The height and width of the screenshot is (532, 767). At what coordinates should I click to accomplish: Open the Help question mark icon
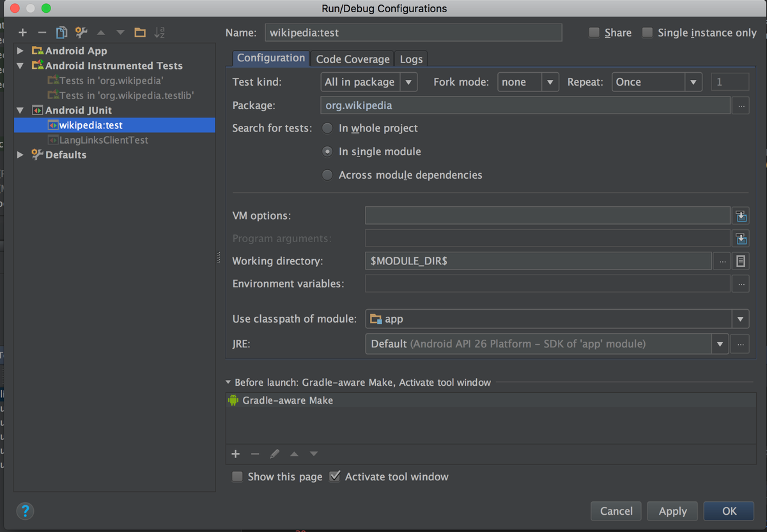pos(25,511)
